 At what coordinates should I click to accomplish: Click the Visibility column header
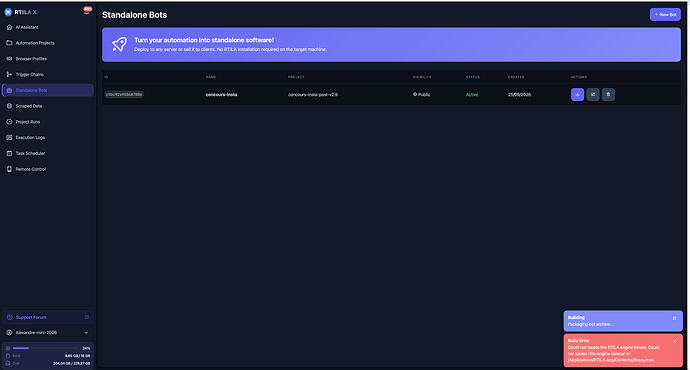pyautogui.click(x=422, y=77)
